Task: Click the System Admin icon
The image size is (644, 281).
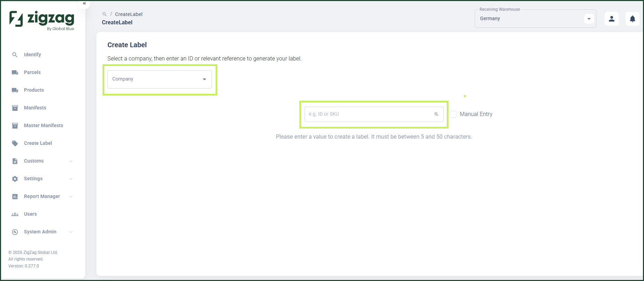Action: click(x=15, y=232)
